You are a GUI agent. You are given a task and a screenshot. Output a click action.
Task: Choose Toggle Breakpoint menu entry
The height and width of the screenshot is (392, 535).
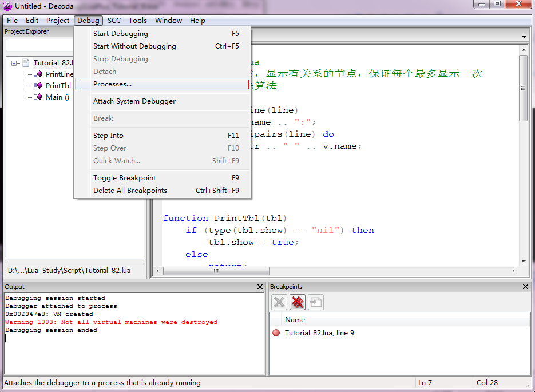163,178
